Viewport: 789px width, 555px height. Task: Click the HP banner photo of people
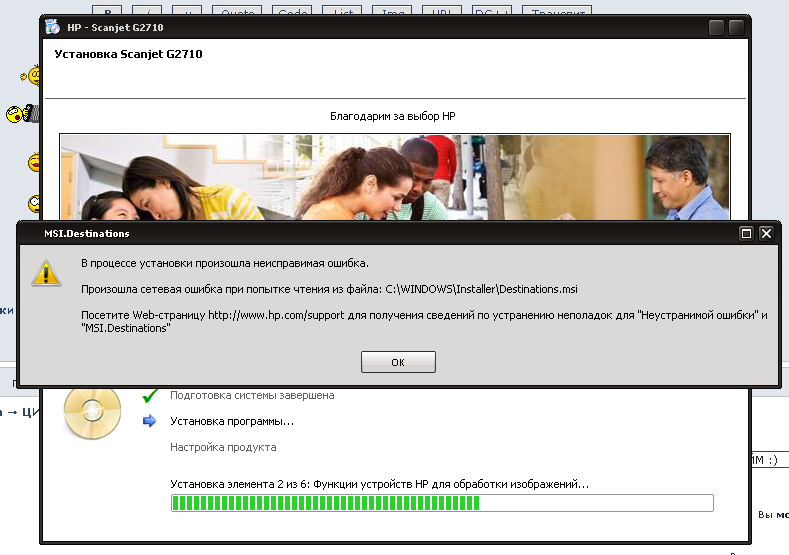[x=395, y=177]
